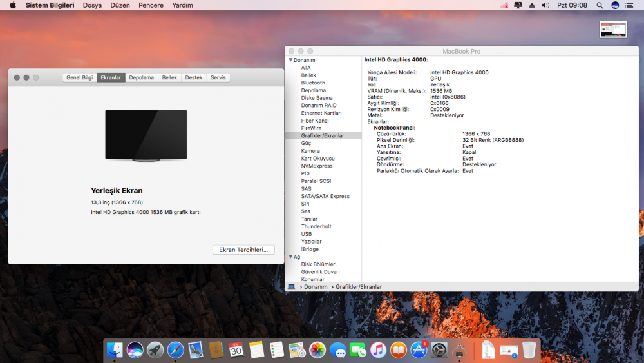Switch to the Genel Bilgi tab
This screenshot has width=644, height=363.
pyautogui.click(x=80, y=77)
